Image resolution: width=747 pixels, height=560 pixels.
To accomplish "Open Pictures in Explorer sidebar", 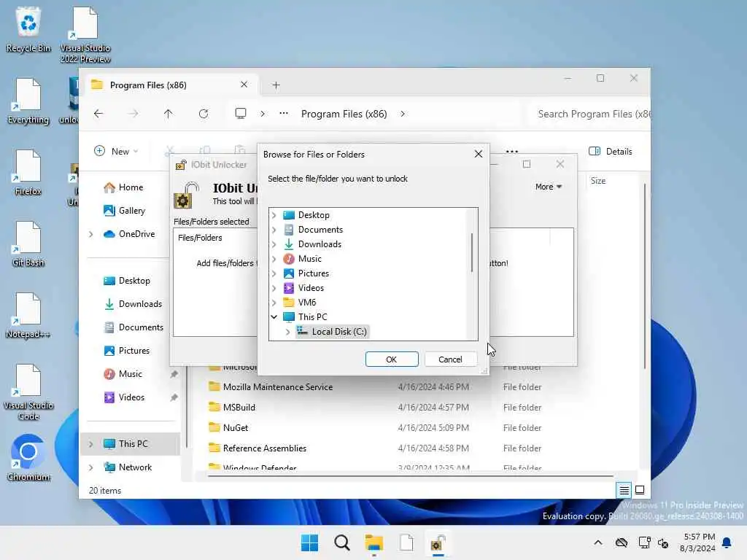I will click(126, 351).
